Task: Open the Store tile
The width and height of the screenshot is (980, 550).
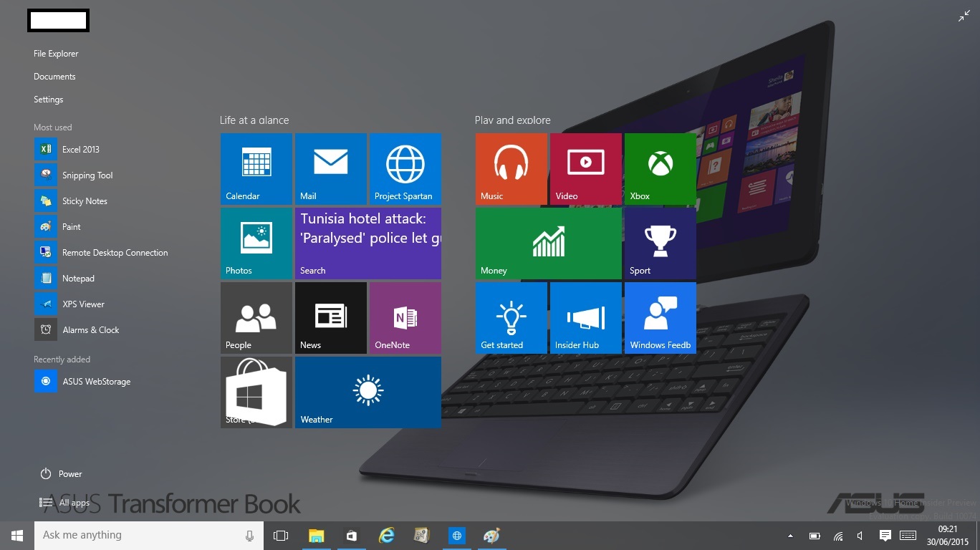Action: 256,392
